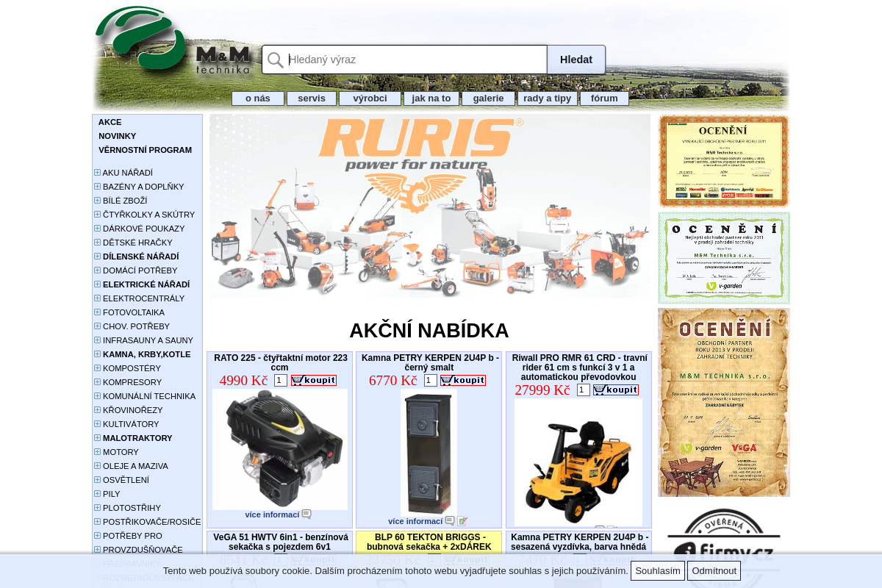Expand AKU NÁŘADÍ category
The width and height of the screenshot is (882, 588).
[x=97, y=173]
